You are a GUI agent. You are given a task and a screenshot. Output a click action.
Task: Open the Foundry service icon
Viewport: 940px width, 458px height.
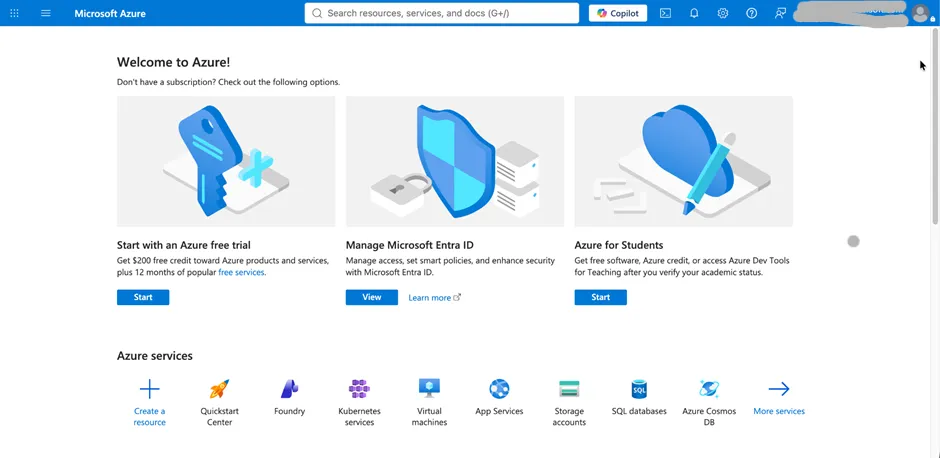click(x=290, y=389)
